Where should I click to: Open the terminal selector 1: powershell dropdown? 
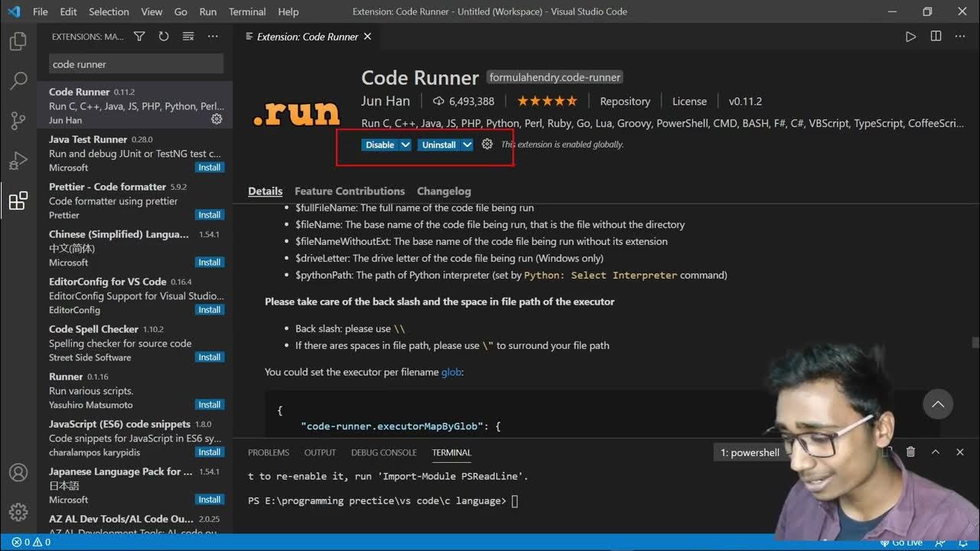coord(751,452)
